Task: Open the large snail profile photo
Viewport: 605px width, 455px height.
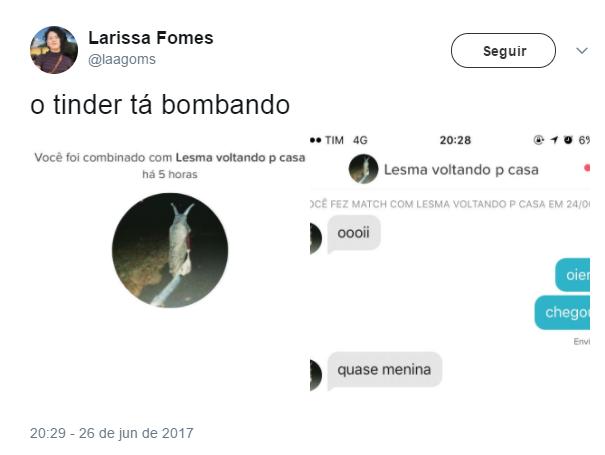Action: [170, 250]
